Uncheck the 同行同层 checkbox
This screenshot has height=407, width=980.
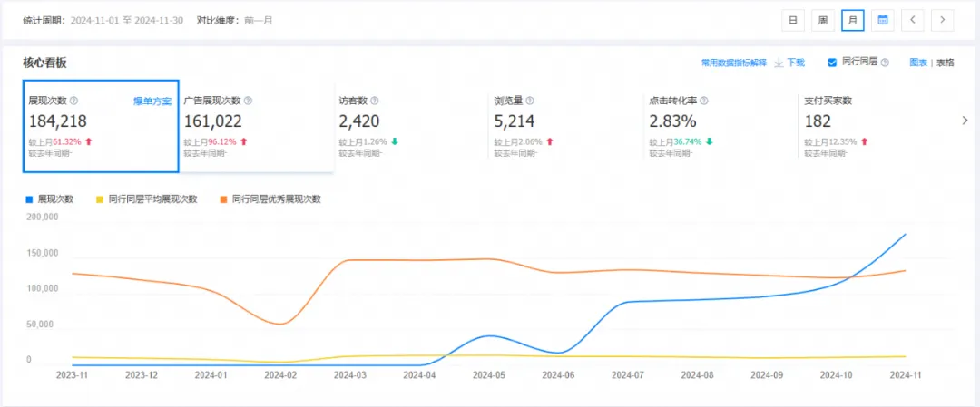832,63
